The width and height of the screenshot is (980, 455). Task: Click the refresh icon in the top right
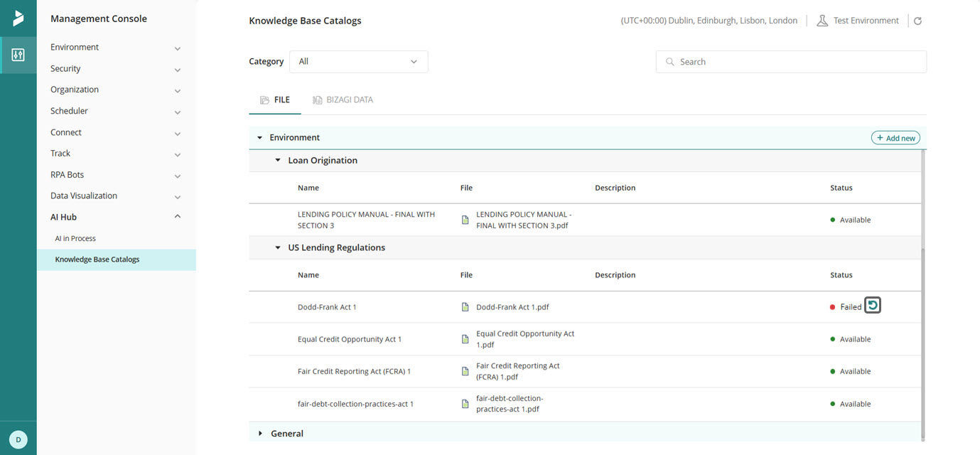tap(917, 21)
